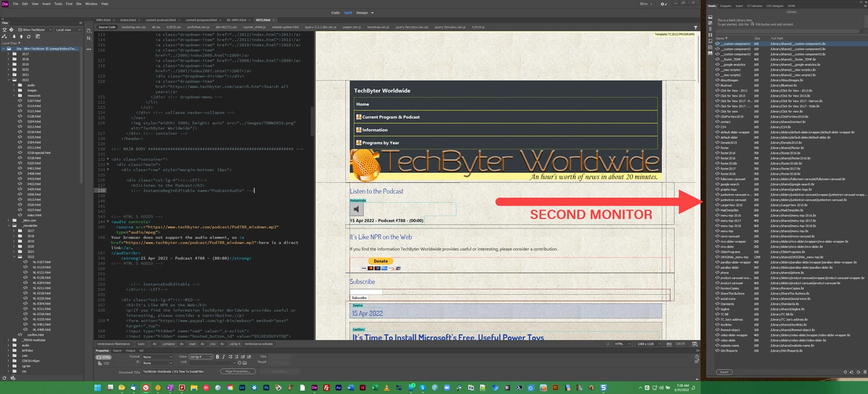868x394 pixels.
Task: Click the Insert button in Assets panel
Action: point(724,372)
